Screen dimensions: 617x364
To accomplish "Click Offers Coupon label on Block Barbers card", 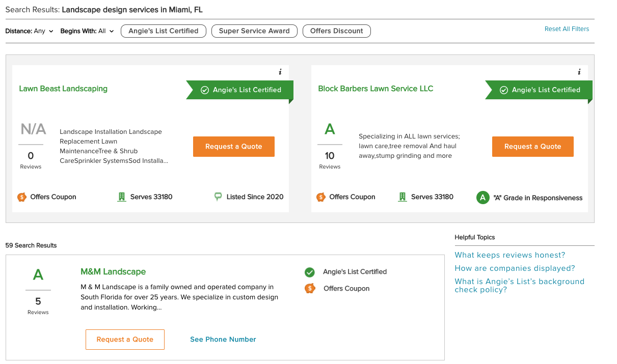I will (352, 197).
